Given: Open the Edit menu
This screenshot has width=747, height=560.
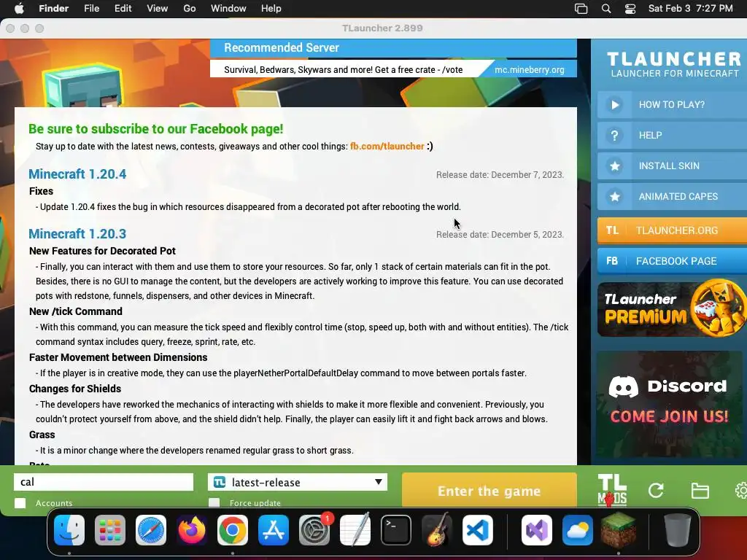Looking at the screenshot, I should click(x=123, y=9).
